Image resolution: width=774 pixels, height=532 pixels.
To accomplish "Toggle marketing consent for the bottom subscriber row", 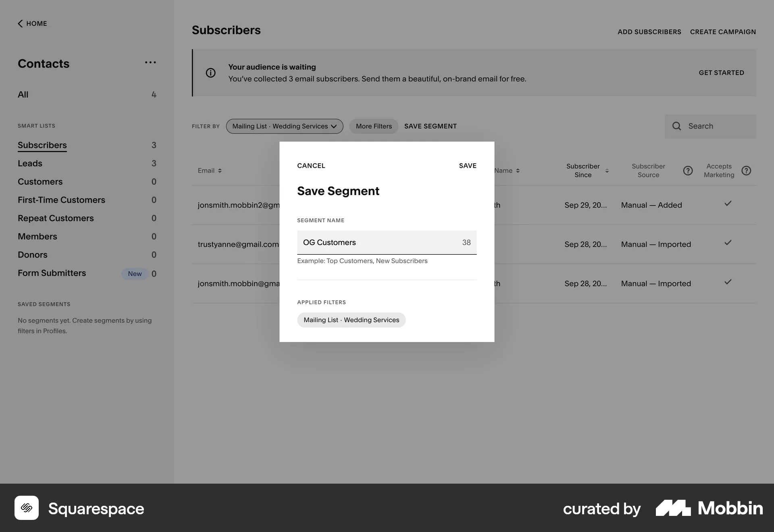I will (728, 282).
